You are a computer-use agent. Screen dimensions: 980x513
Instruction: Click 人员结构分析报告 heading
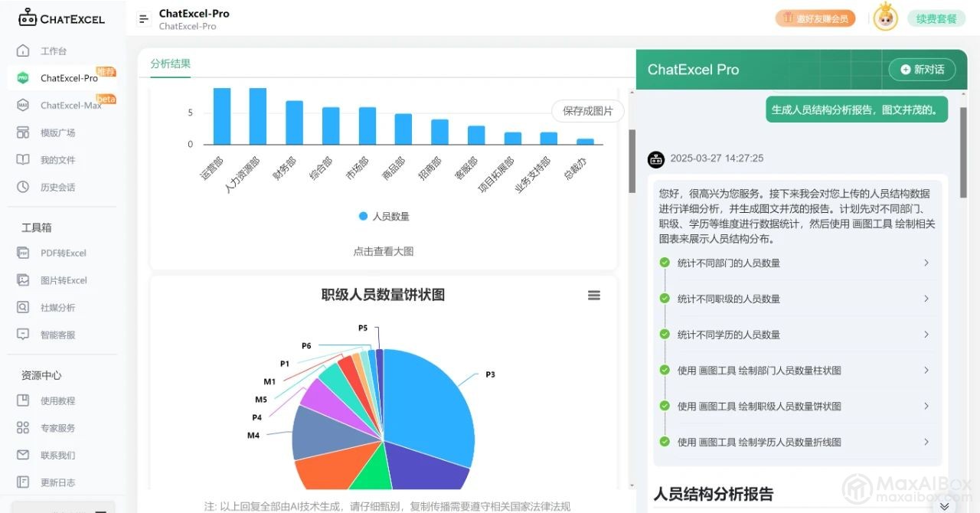714,494
